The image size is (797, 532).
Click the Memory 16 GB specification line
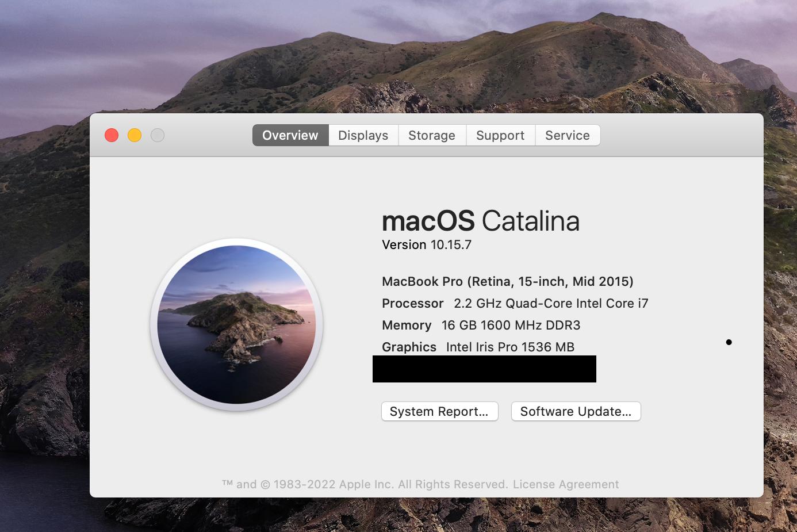[481, 325]
